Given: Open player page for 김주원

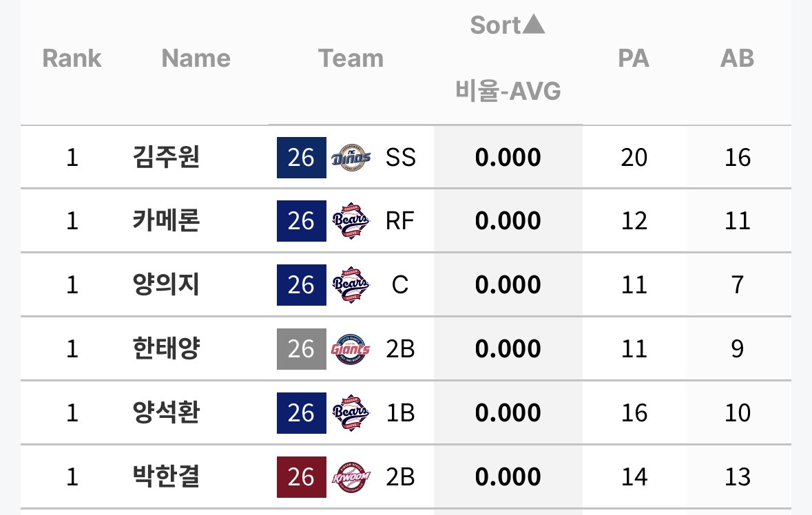Looking at the screenshot, I should [x=165, y=158].
